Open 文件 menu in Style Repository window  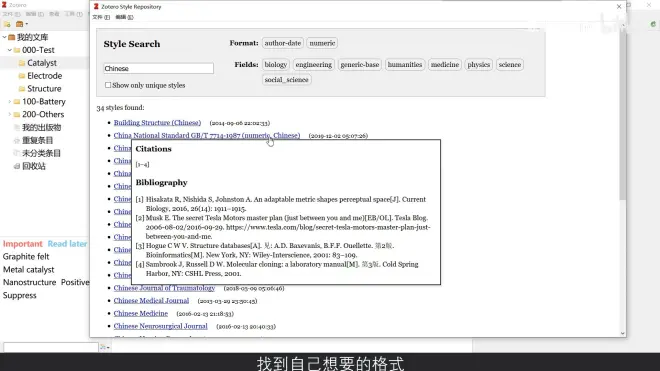tap(101, 17)
